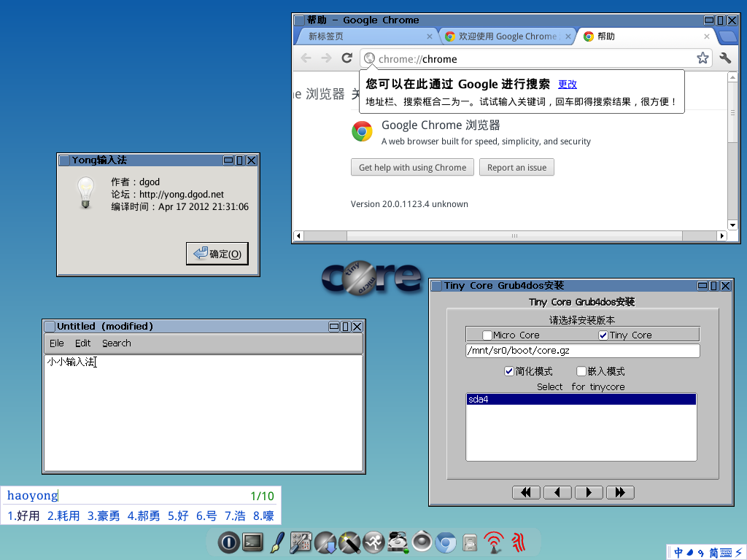Click inside the Untitled editor text area
747x560 pixels.
point(204,413)
